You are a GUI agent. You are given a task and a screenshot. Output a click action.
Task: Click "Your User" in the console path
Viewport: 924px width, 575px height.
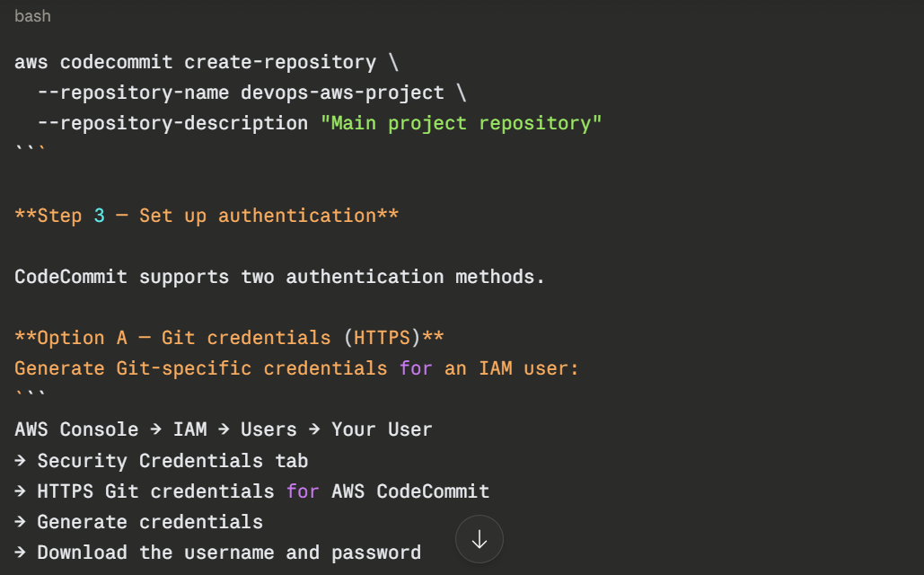pos(382,429)
